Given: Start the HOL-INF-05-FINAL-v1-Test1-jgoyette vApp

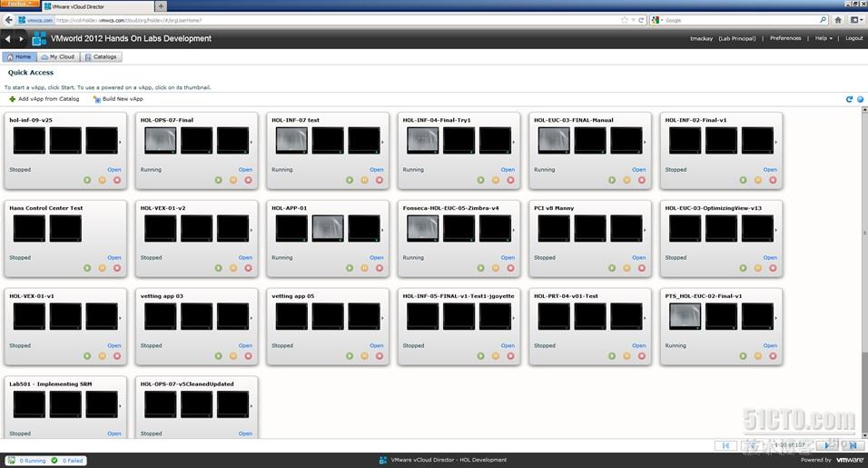Looking at the screenshot, I should 480,356.
